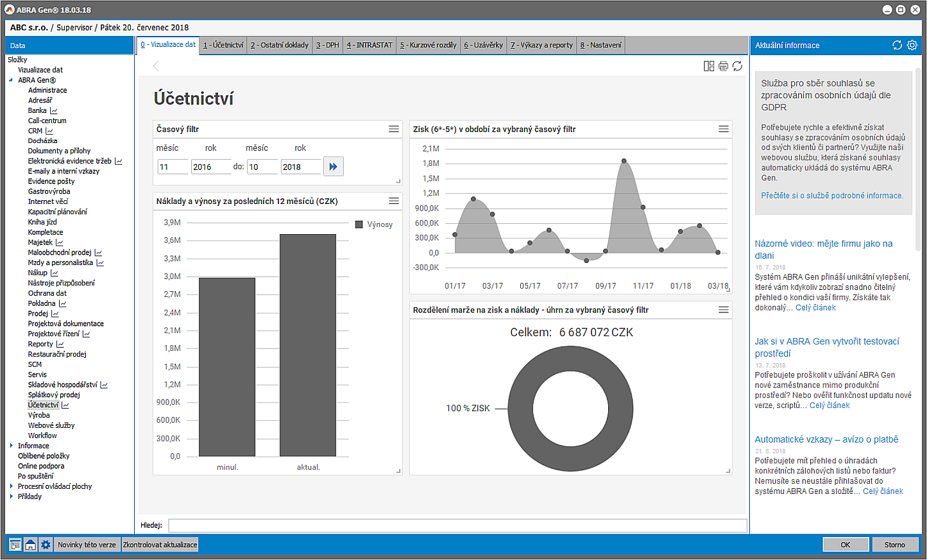The width and height of the screenshot is (927, 560).
Task: Click chart icon next to Skladové hospodářství
Action: (104, 386)
